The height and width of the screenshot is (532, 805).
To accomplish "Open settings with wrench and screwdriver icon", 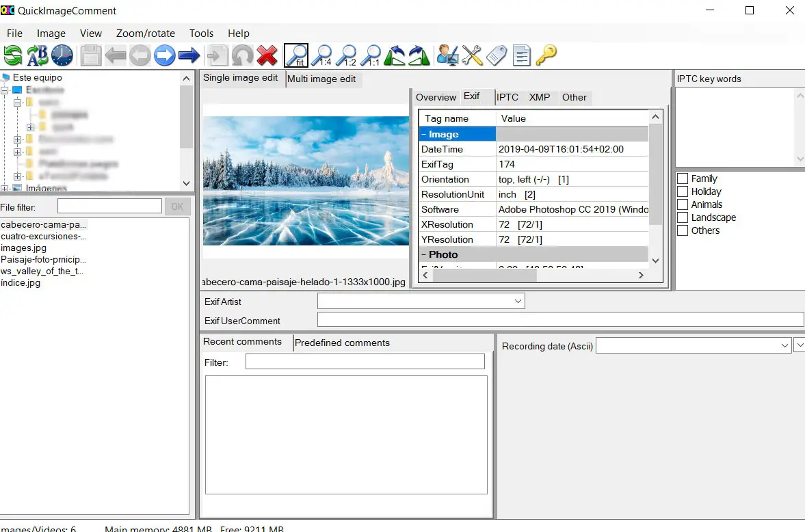I will (472, 55).
